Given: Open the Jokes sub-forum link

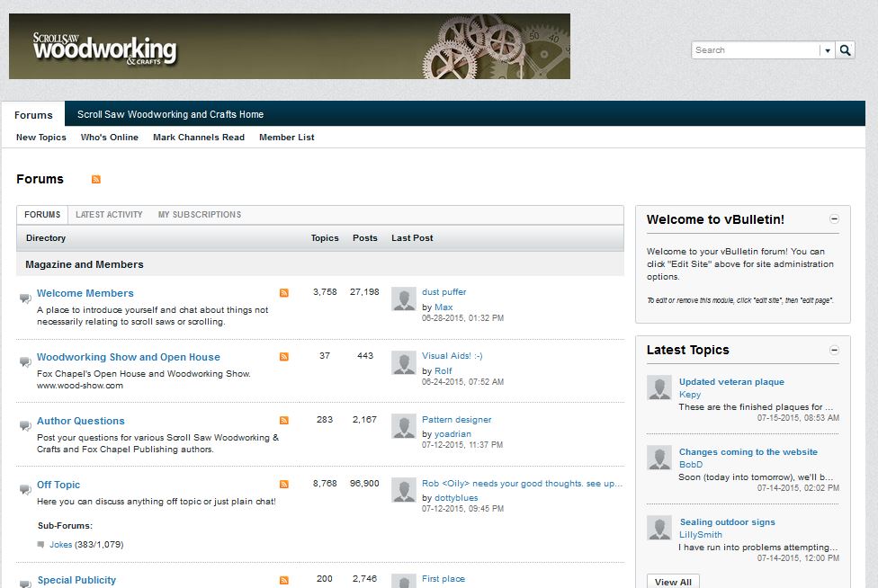Looking at the screenshot, I should coord(60,545).
